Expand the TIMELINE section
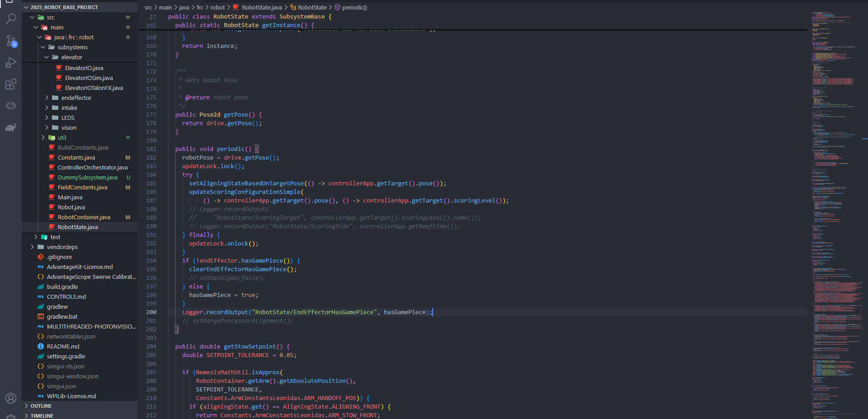This screenshot has height=419, width=868. point(42,416)
